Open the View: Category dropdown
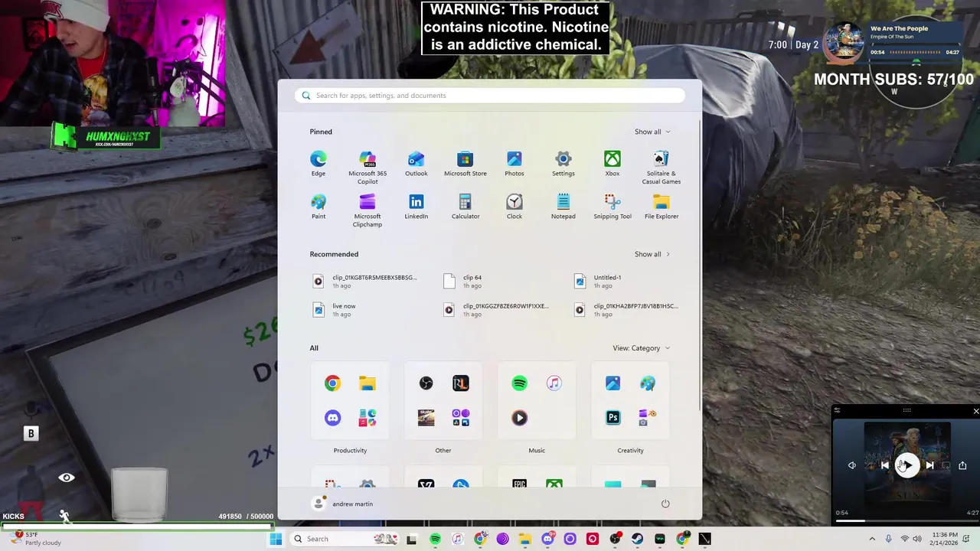 pos(642,348)
